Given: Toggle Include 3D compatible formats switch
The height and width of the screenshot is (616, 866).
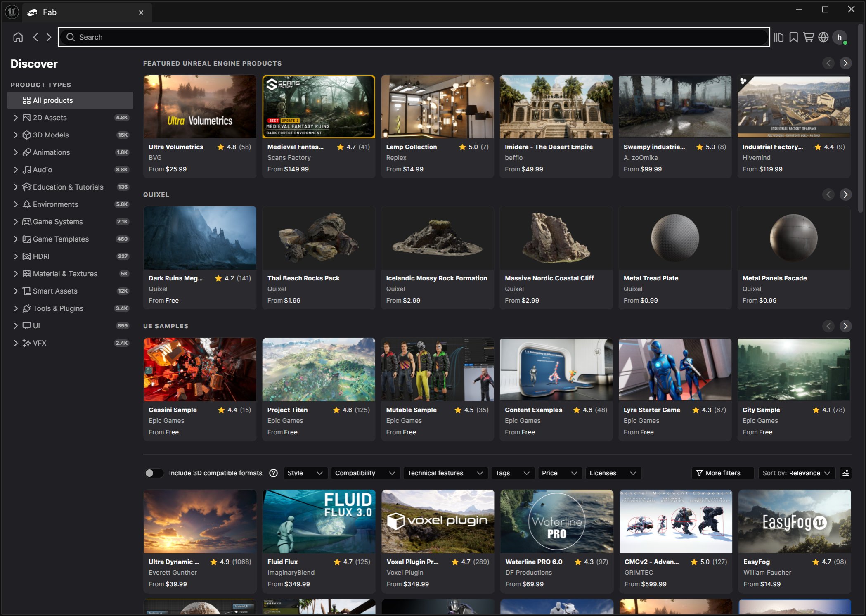Looking at the screenshot, I should 154,473.
